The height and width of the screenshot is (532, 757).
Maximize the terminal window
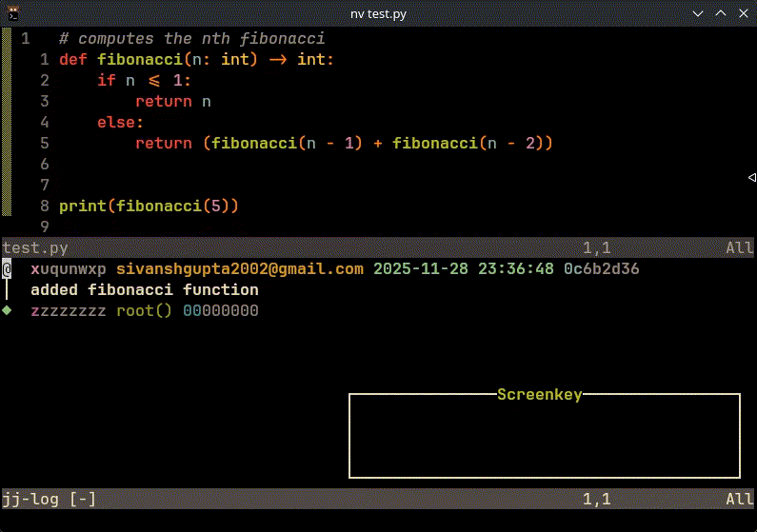(719, 12)
